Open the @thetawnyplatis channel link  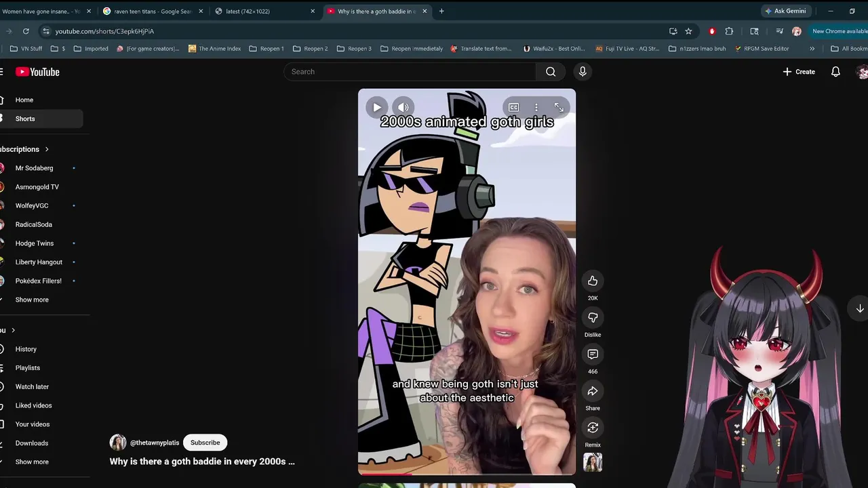click(x=155, y=443)
